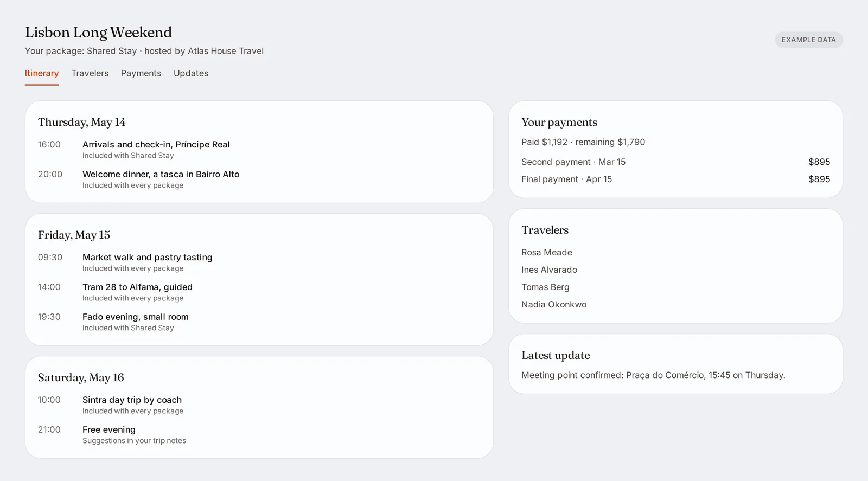
Task: Click the 10:00 time on Saturday
Action: tap(49, 400)
